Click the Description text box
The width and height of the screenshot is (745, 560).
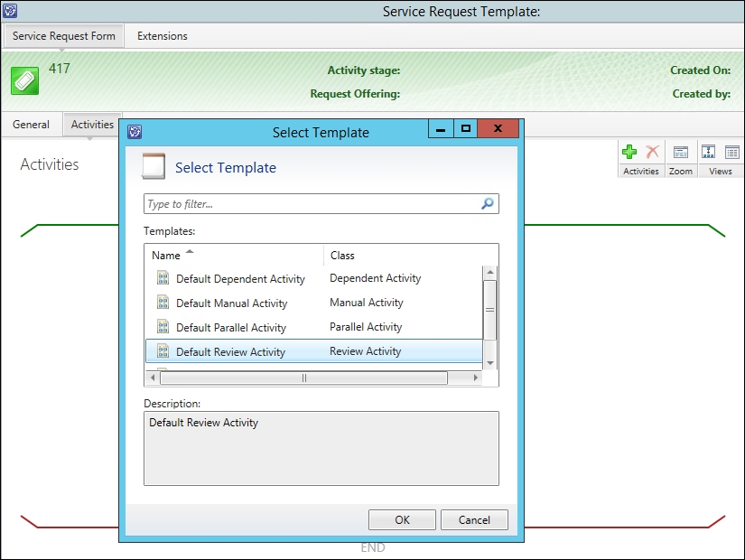click(321, 448)
